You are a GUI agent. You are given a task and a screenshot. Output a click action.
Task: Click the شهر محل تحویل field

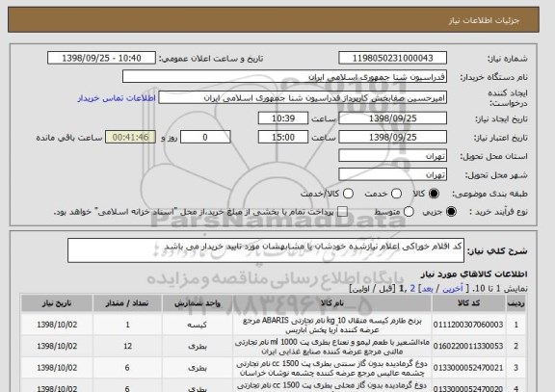tap(392, 174)
